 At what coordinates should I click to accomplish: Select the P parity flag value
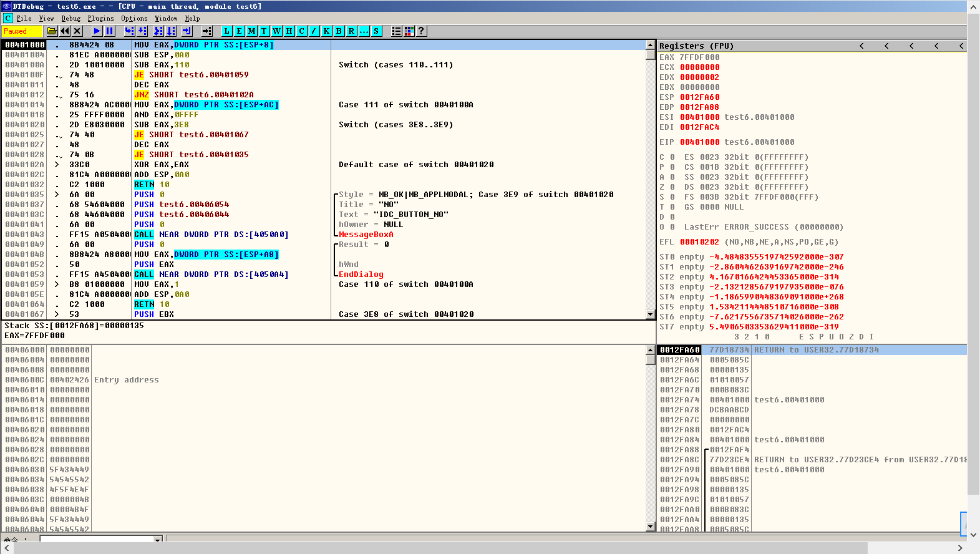672,167
